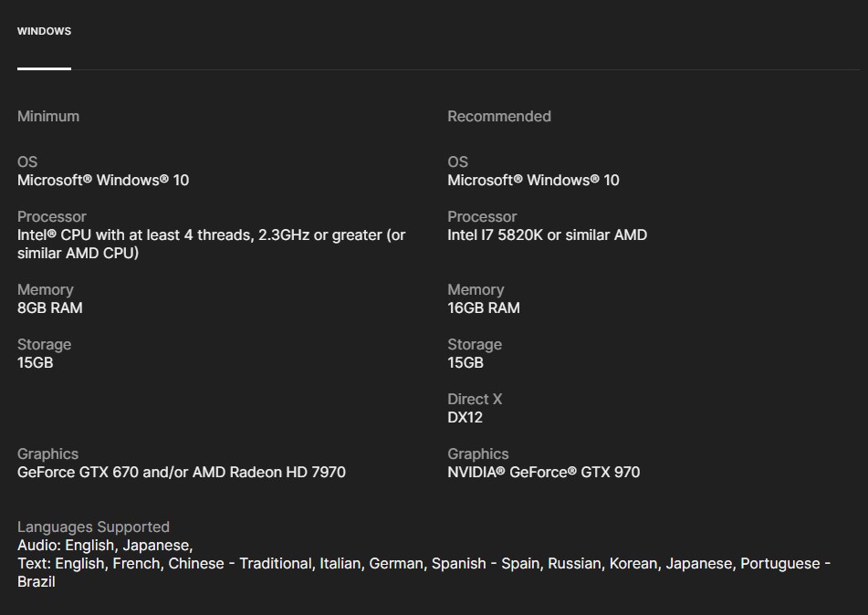Viewport: 868px width, 615px height.
Task: Click the DX12 value
Action: [465, 417]
